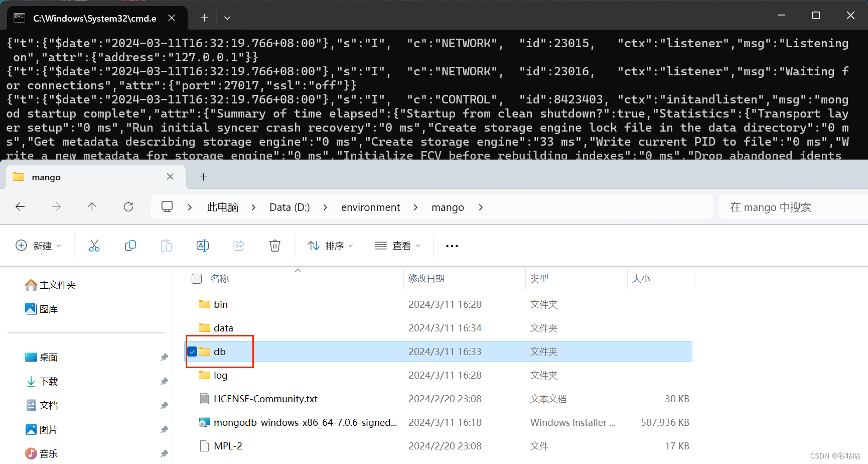
Task: Open 下载 Downloads in sidebar
Action: (x=42, y=382)
